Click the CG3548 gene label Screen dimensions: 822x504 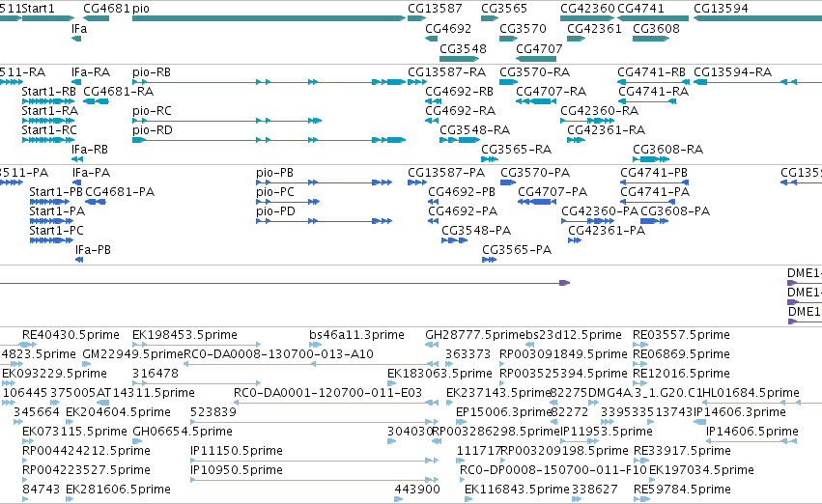[x=463, y=48]
